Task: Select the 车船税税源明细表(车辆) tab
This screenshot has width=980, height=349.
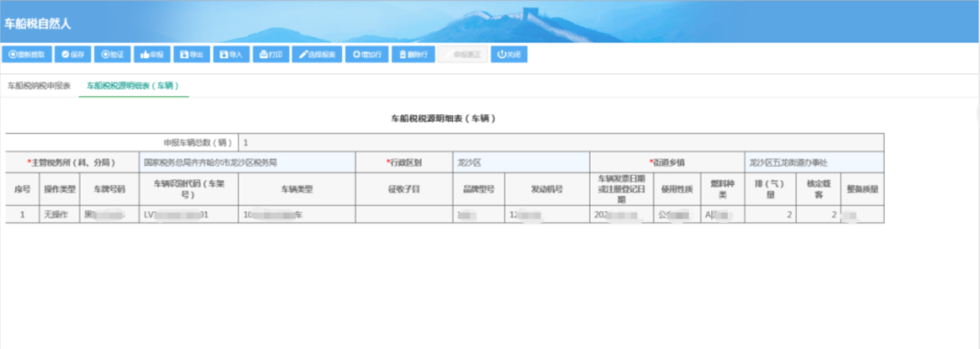Action: pos(133,86)
